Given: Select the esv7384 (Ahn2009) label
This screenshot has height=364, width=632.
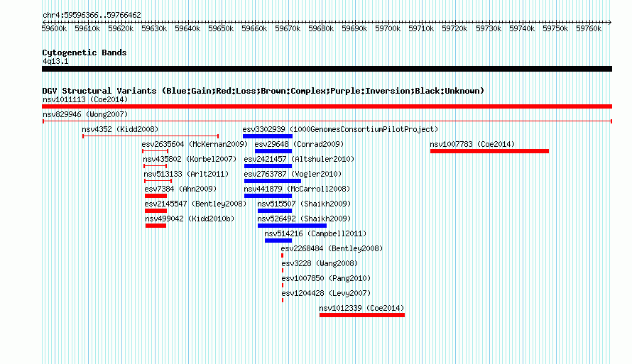Looking at the screenshot, I should pos(180,189).
